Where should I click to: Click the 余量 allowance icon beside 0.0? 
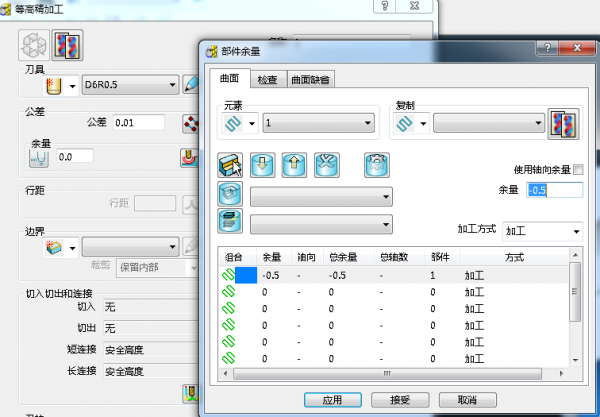[x=39, y=157]
